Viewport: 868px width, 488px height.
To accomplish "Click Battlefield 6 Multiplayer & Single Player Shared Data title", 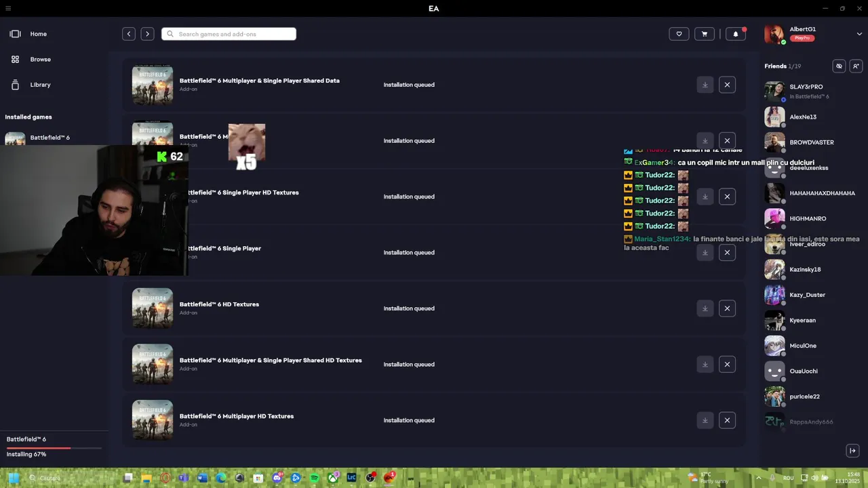I will pyautogui.click(x=260, y=81).
